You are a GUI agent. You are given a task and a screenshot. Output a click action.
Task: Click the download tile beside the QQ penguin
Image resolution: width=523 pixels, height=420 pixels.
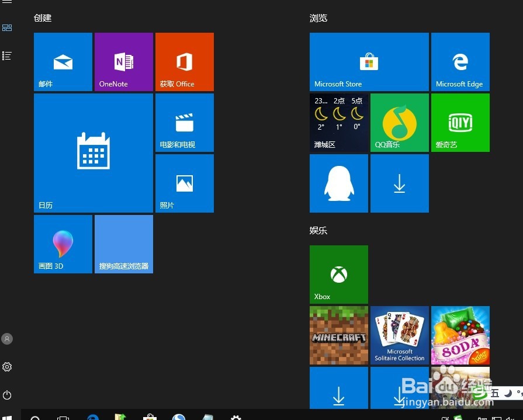(x=400, y=183)
